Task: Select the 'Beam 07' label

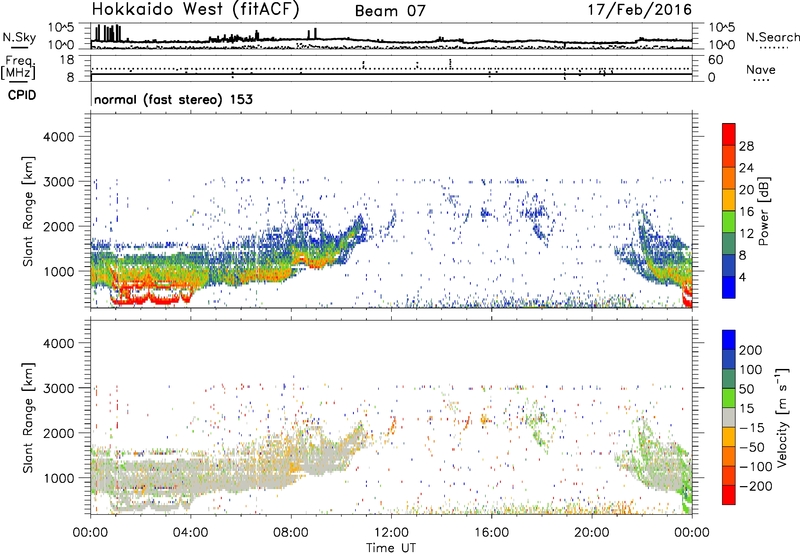Action: (390, 11)
